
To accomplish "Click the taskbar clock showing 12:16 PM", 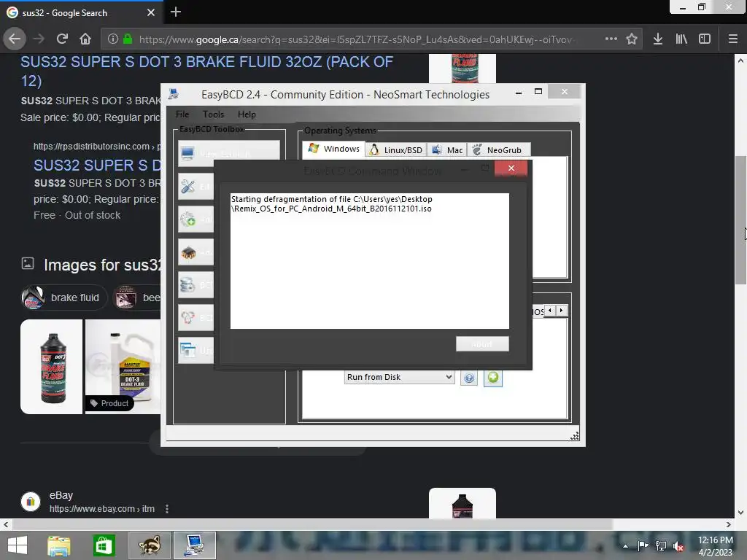I will tap(715, 546).
